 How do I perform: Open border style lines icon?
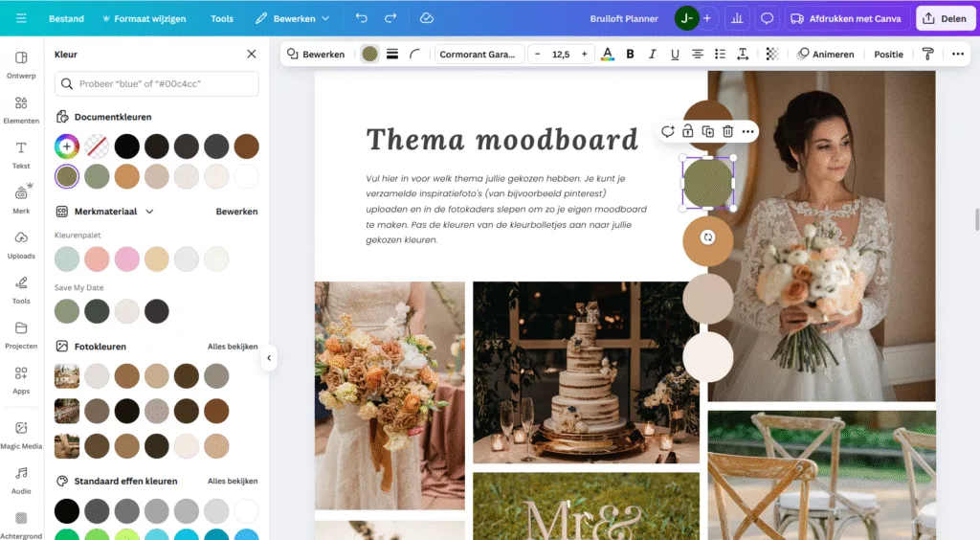click(392, 55)
